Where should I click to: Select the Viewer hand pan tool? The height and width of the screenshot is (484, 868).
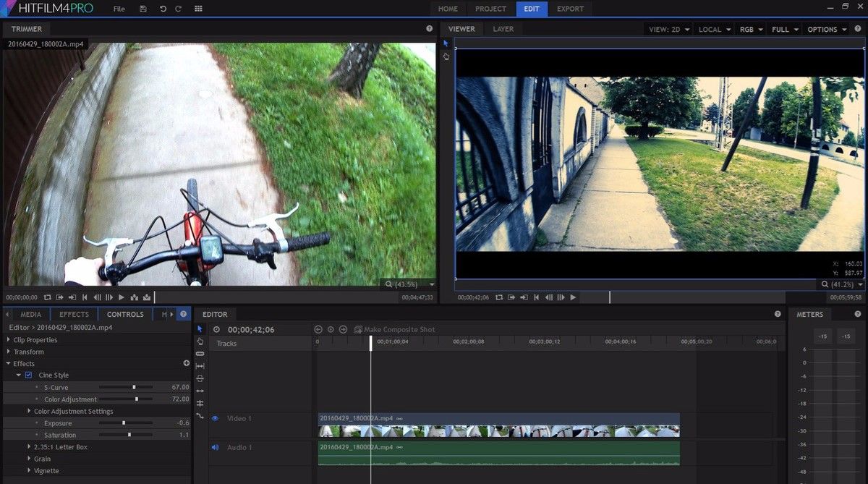pyautogui.click(x=446, y=56)
